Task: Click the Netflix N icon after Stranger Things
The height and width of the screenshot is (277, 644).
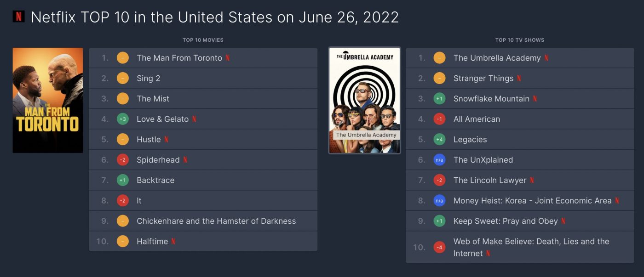Action: [x=519, y=78]
